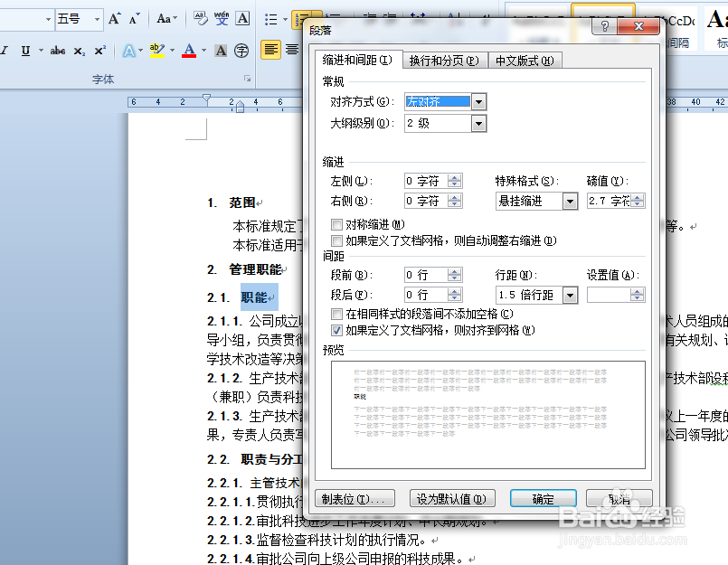
Task: Open the 大纲级别 dropdown
Action: (478, 124)
